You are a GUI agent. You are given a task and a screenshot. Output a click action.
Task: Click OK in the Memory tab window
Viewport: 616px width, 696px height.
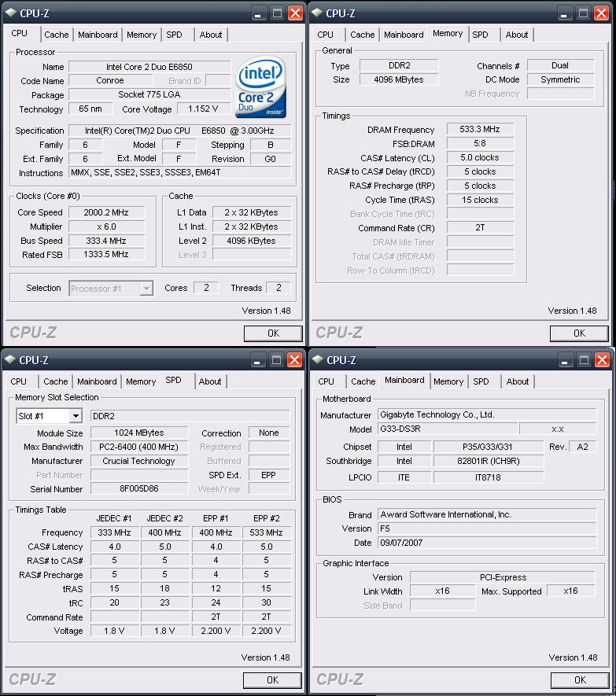(x=579, y=333)
